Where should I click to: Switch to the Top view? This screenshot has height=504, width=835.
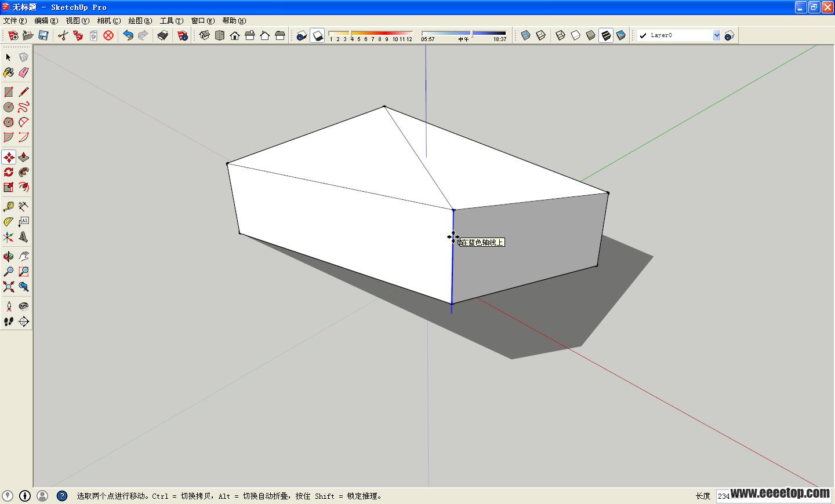point(220,35)
